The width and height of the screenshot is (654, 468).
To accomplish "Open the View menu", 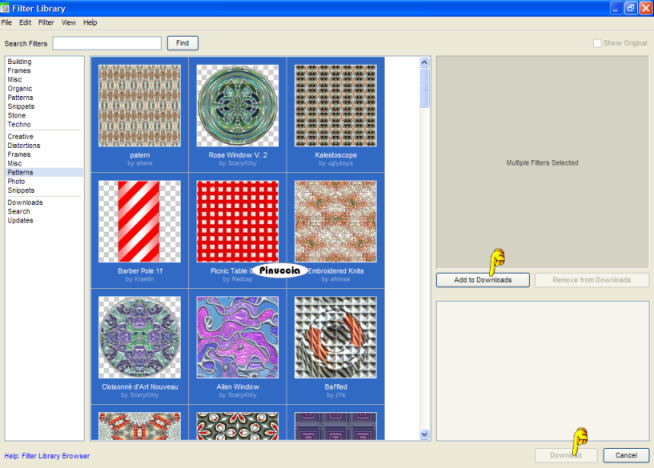I will click(68, 23).
